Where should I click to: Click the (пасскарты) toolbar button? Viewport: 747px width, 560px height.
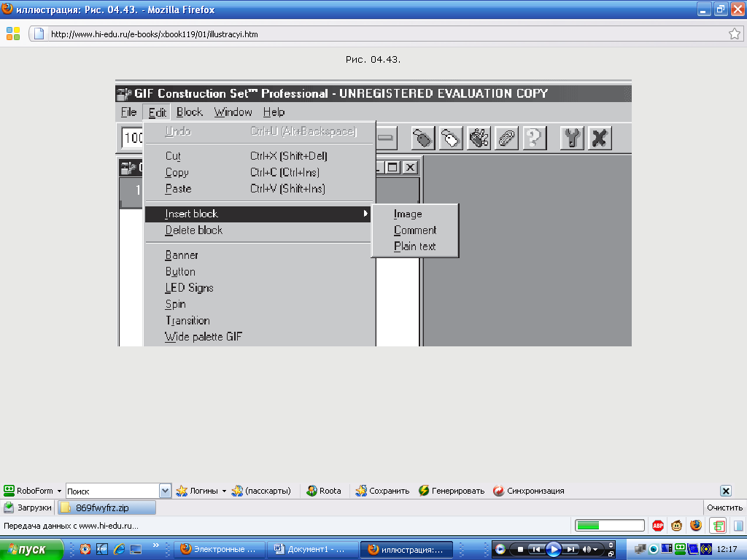pos(261,491)
